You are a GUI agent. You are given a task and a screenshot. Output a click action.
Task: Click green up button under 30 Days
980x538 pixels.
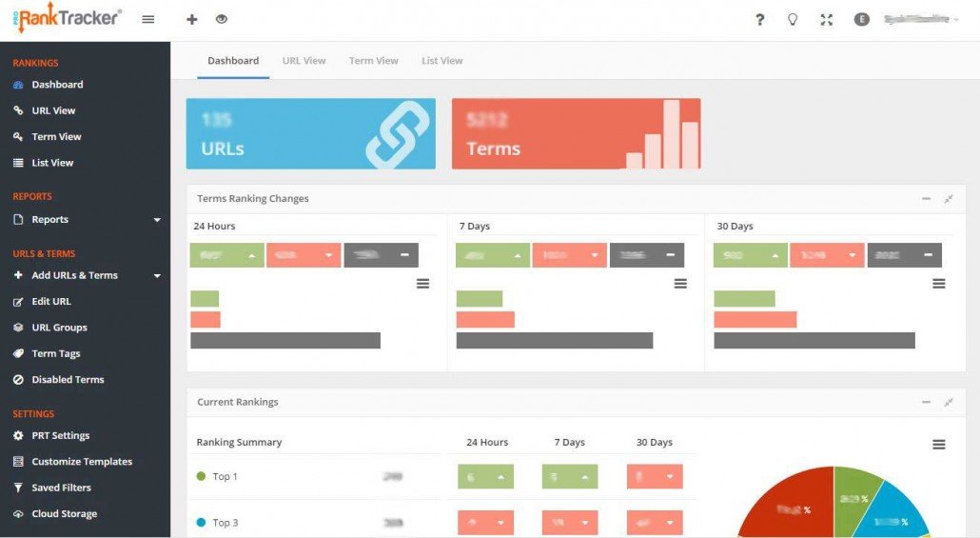coord(750,255)
